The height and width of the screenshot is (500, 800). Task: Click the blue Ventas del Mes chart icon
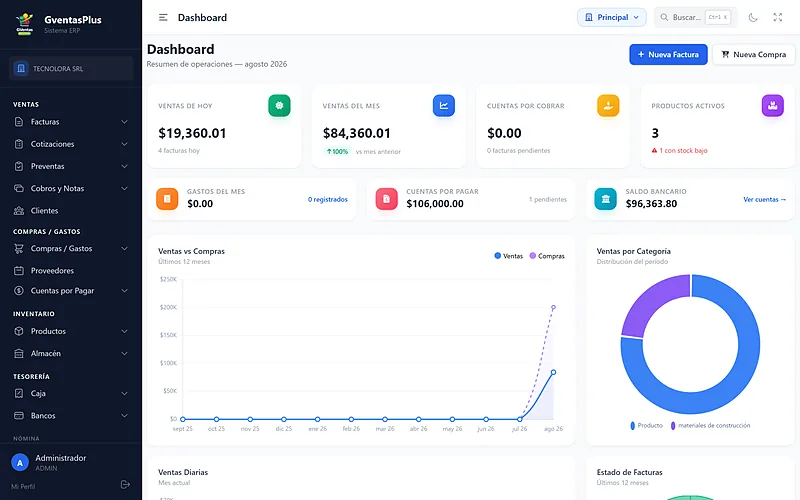click(444, 106)
